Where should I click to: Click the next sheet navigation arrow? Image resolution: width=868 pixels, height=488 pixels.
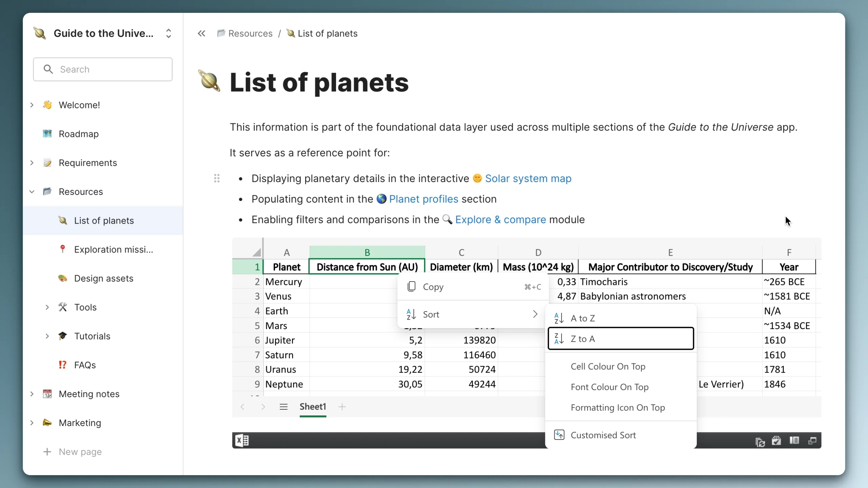pyautogui.click(x=263, y=407)
